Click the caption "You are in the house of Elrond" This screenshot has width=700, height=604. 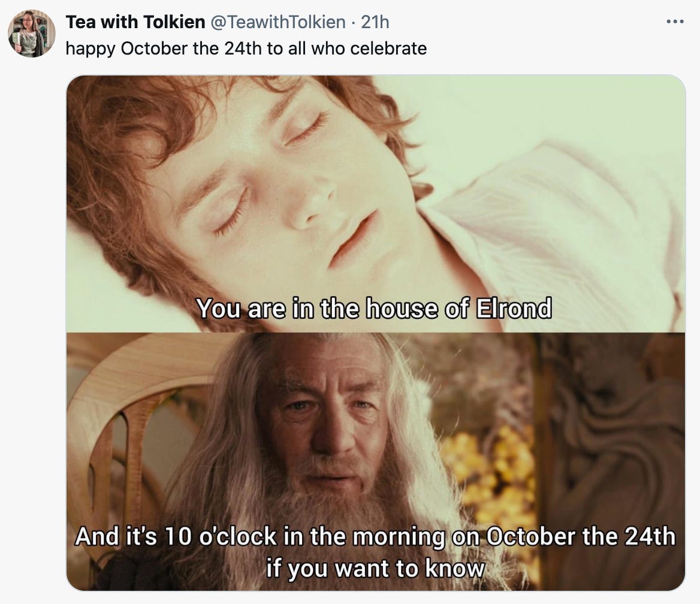374,309
